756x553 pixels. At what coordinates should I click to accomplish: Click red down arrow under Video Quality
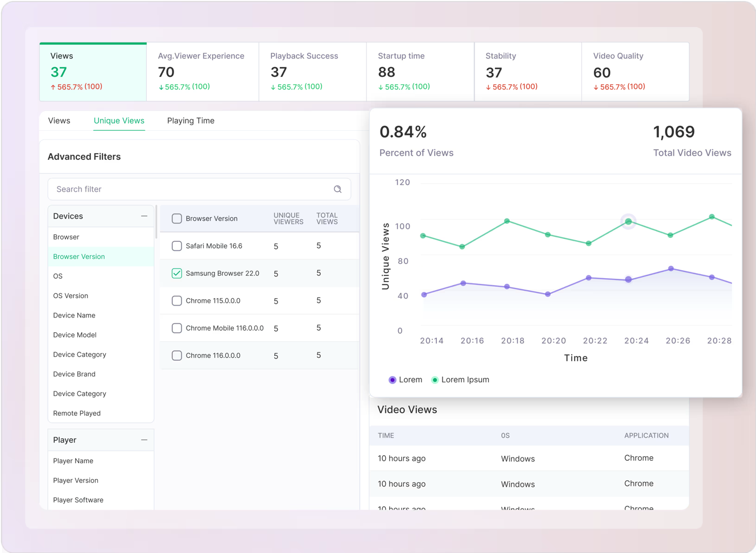pos(596,87)
